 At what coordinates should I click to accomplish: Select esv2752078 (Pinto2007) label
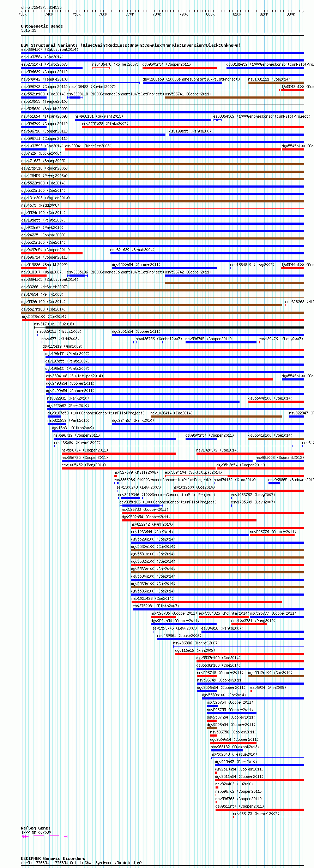coord(105,124)
